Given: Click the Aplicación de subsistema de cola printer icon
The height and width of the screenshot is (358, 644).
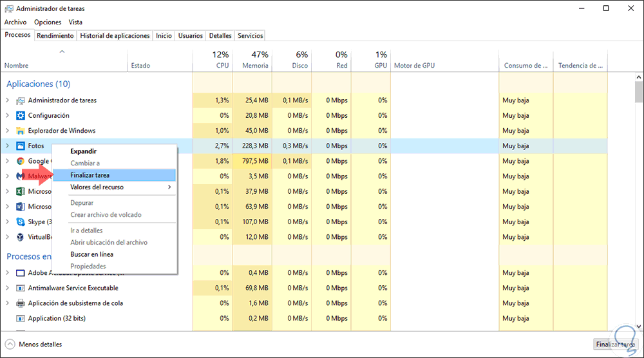Looking at the screenshot, I should [19, 303].
